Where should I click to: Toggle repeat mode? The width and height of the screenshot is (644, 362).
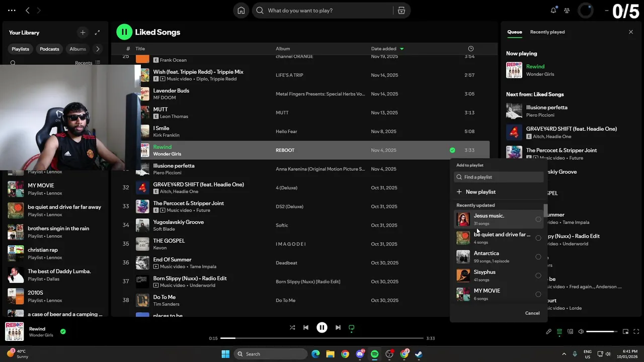[352, 327]
